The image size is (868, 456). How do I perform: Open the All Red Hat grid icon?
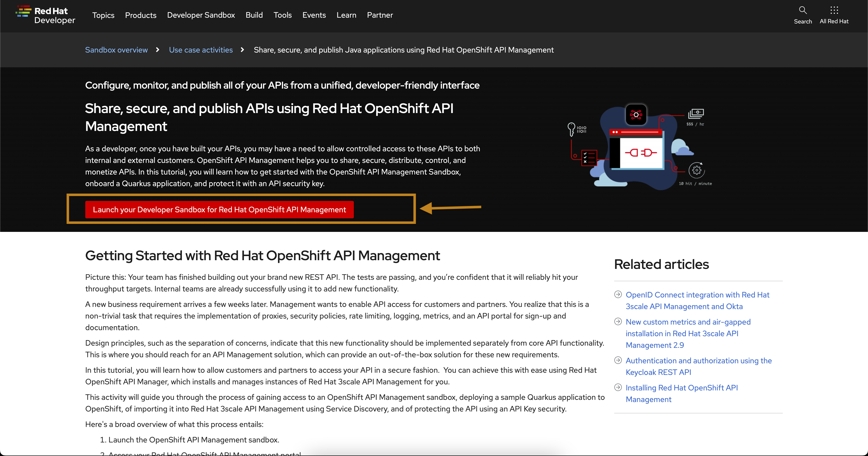click(x=834, y=10)
